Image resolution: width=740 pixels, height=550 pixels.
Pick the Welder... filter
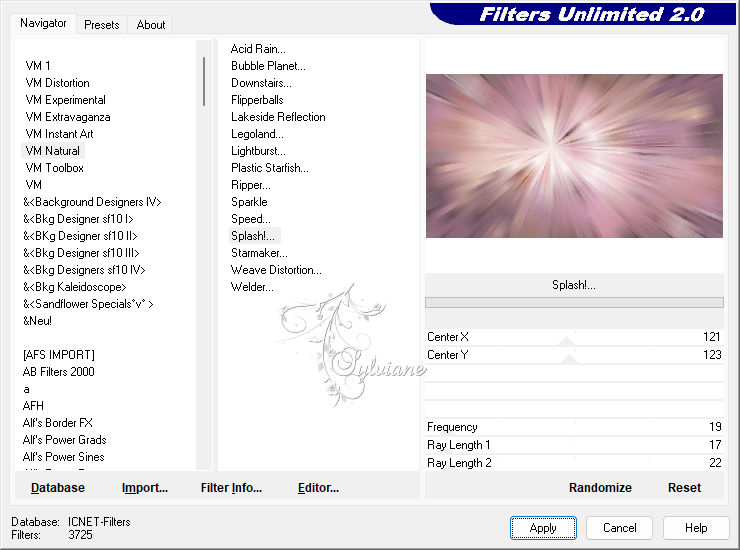point(252,287)
